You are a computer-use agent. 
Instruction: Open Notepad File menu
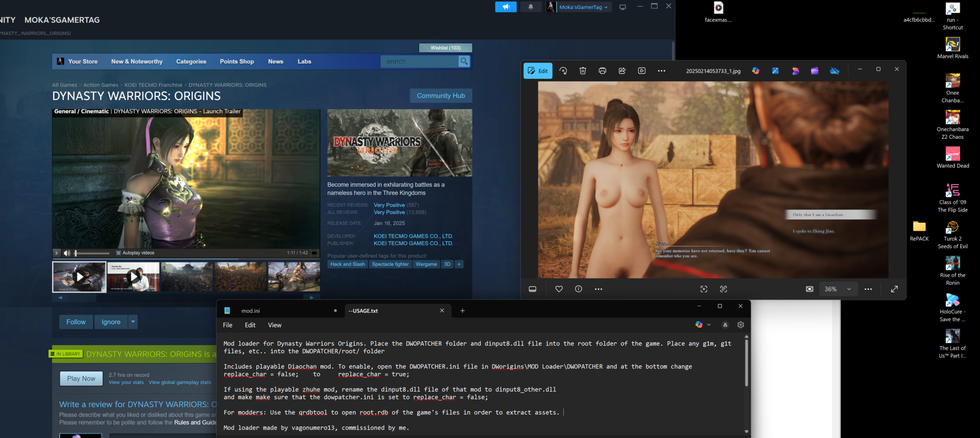click(x=228, y=325)
